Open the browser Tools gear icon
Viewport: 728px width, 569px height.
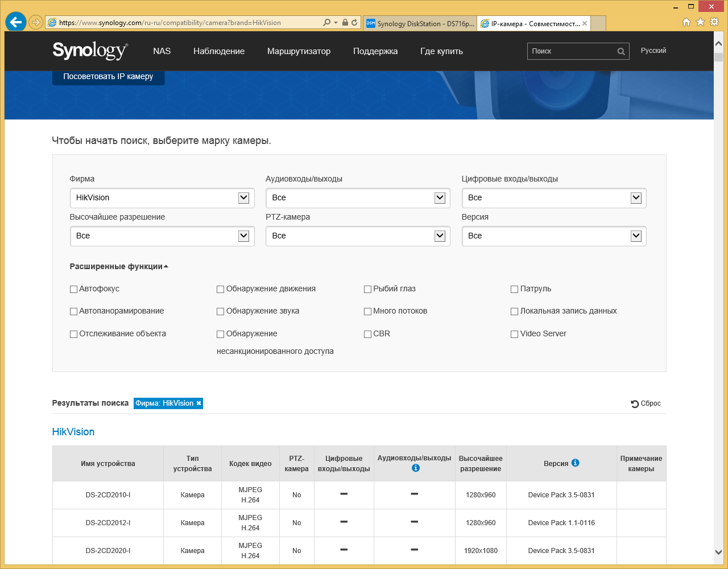tap(713, 22)
